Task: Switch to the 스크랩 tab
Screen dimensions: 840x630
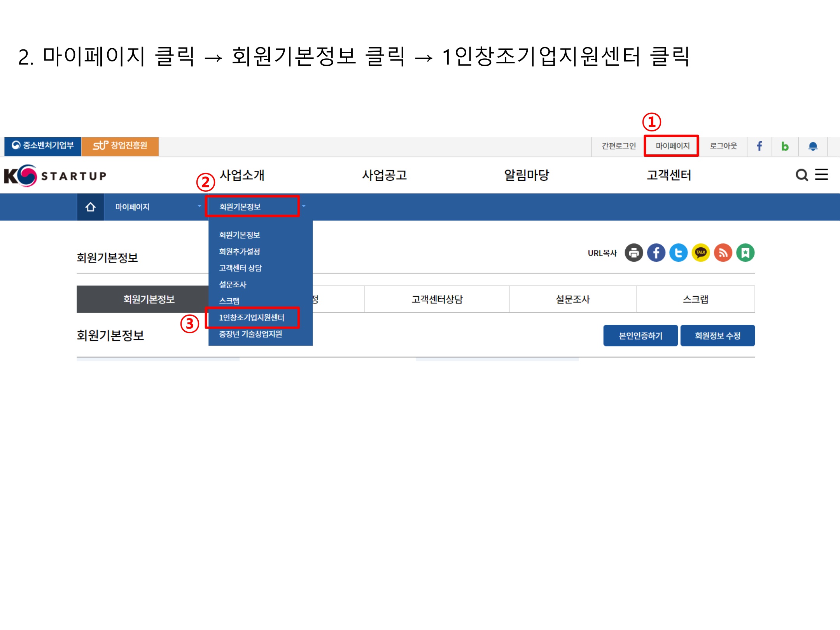Action: (695, 299)
